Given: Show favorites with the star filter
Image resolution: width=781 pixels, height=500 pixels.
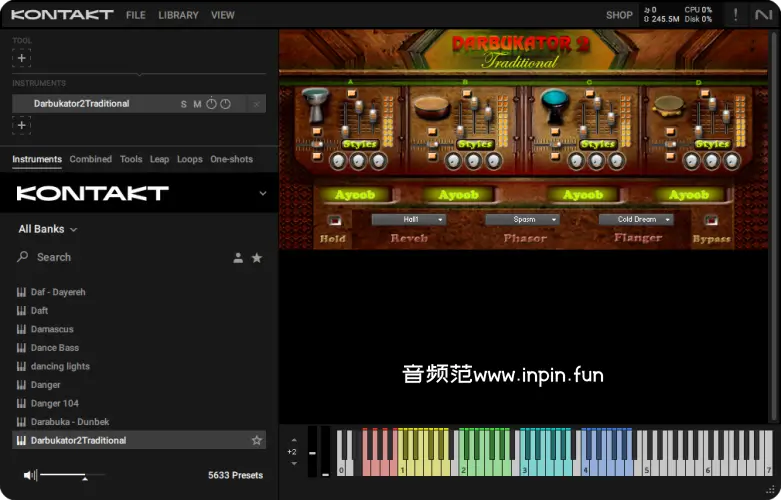Looking at the screenshot, I should tap(257, 257).
